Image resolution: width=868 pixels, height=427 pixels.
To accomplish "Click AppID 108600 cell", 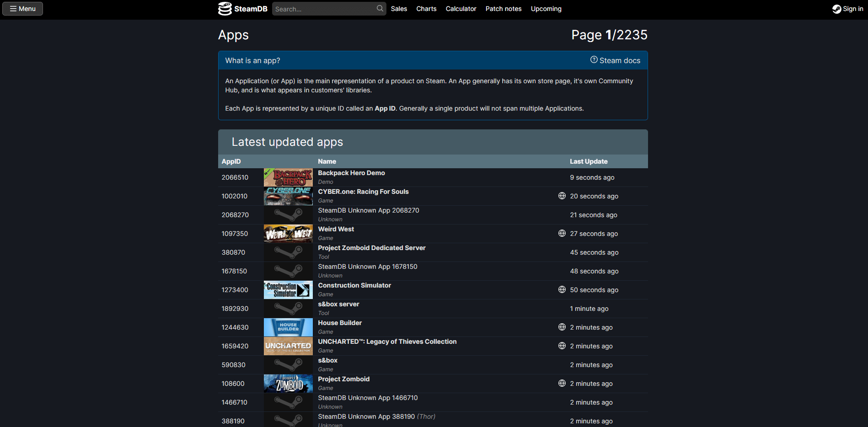I will [x=233, y=384].
